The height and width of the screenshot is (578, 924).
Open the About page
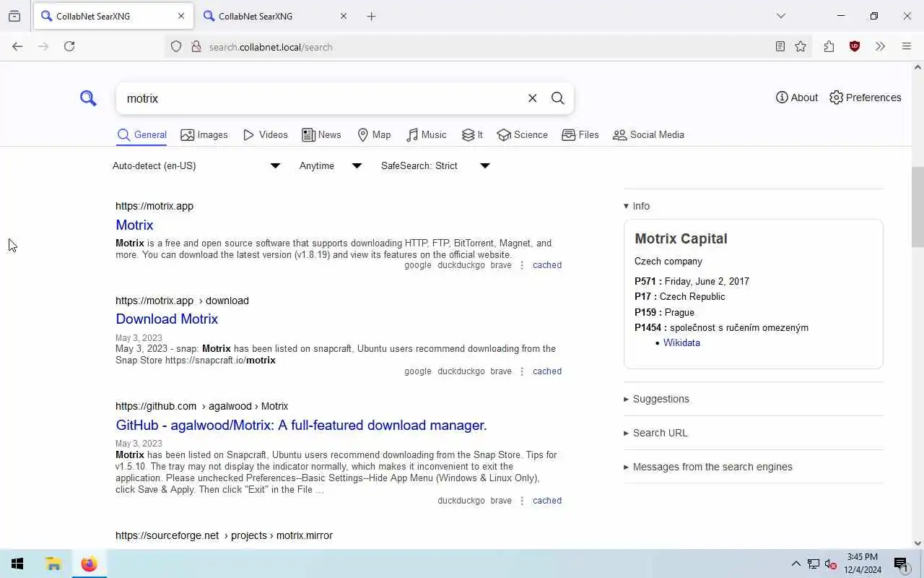coord(796,98)
